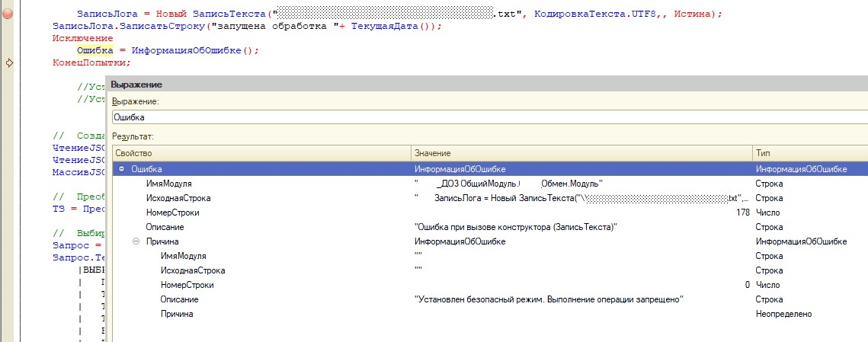Select the Причина row with type Неопределено
Screen dimensions: 868x342
pos(490,314)
